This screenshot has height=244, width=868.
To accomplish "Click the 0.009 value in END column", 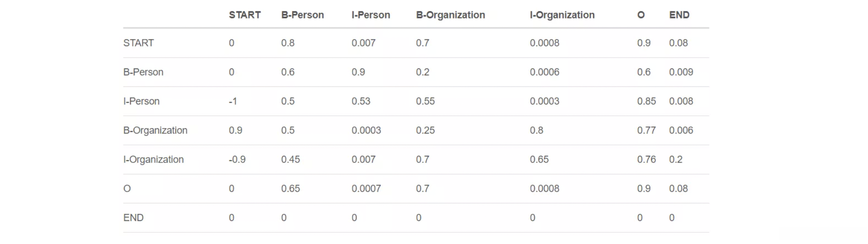I will click(681, 72).
